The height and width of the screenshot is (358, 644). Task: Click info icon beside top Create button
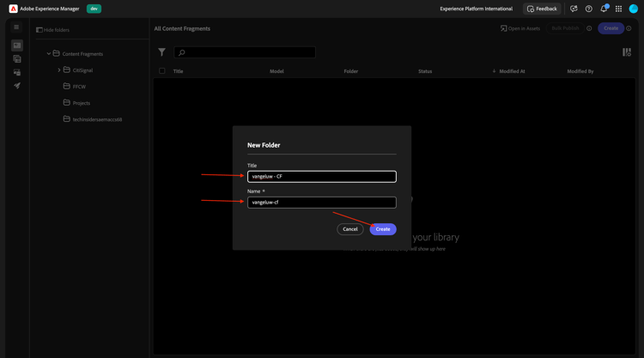(x=629, y=28)
